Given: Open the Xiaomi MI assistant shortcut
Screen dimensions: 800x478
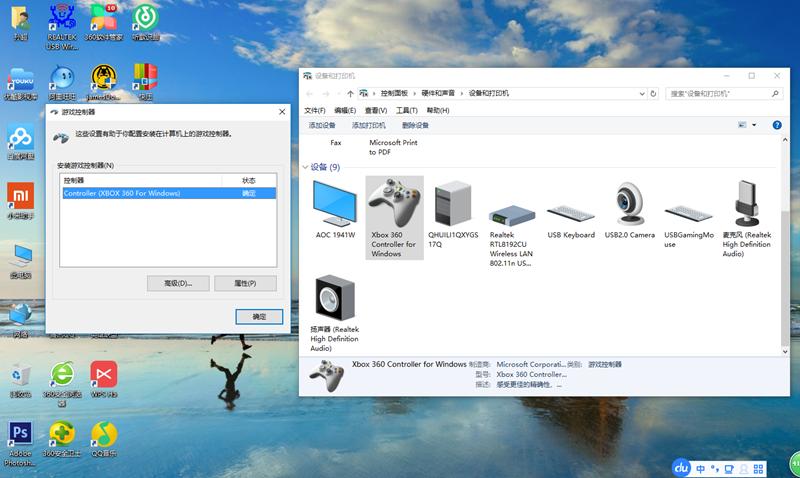Looking at the screenshot, I should [x=20, y=201].
